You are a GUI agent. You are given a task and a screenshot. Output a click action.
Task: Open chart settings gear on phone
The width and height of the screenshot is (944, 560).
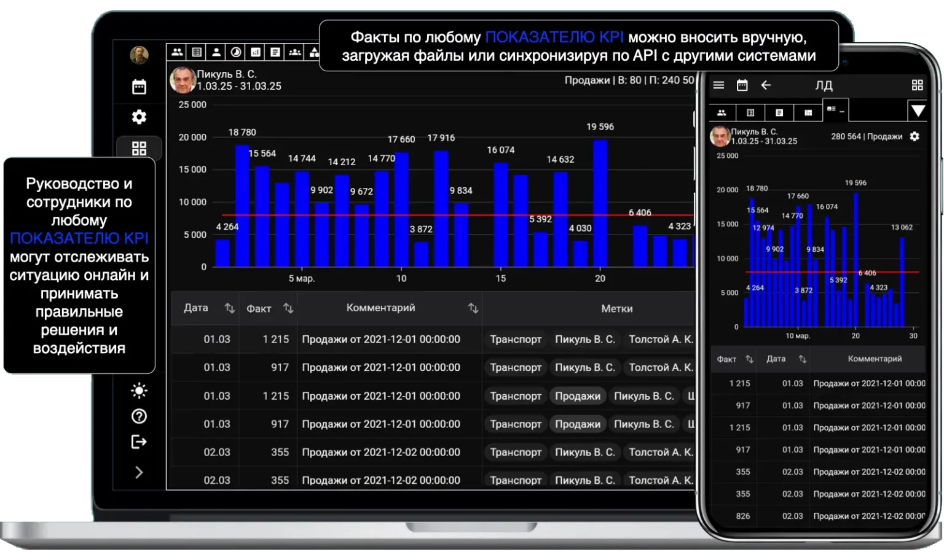(x=914, y=136)
